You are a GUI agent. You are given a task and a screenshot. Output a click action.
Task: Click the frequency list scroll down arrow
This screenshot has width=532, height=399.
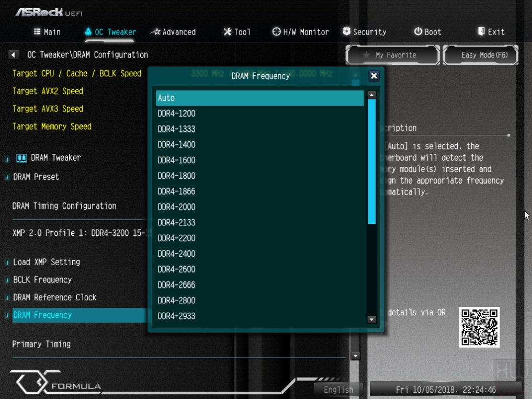click(371, 320)
